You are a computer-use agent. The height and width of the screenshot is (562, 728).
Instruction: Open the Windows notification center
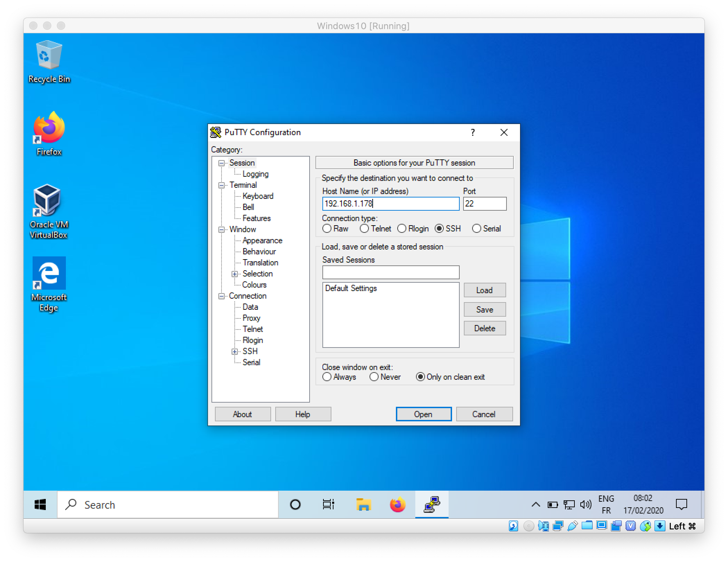coord(682,504)
